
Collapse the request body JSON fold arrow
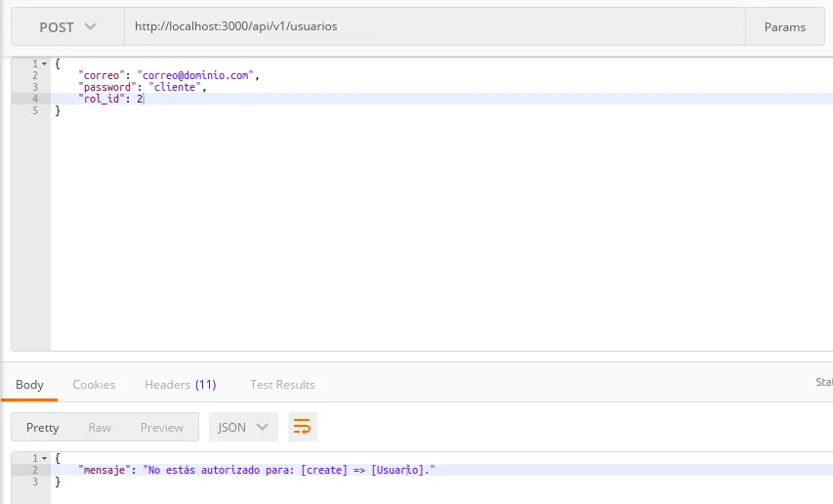pos(43,63)
